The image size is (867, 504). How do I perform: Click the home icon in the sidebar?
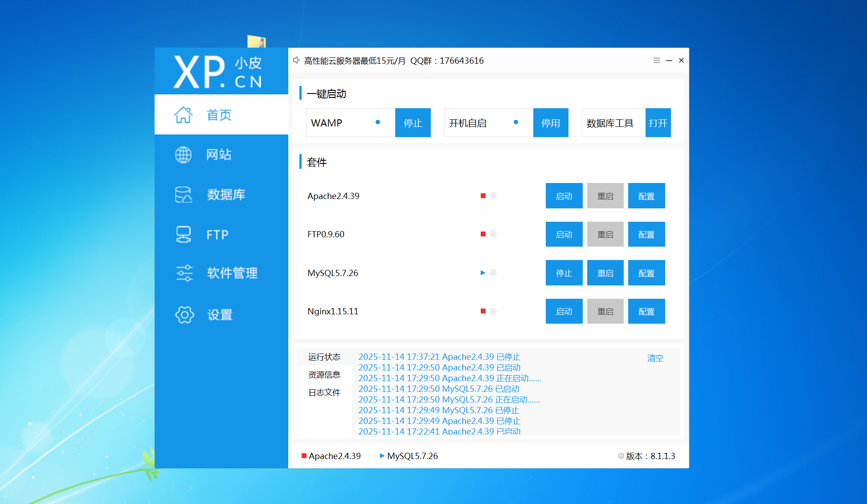(183, 115)
